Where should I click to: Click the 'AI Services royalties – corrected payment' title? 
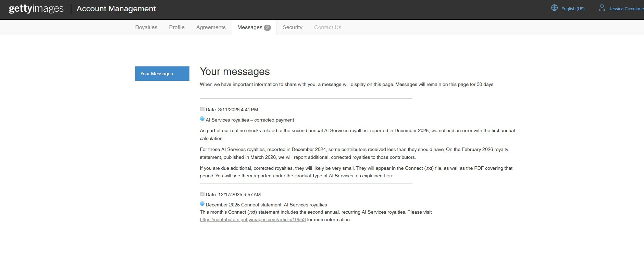point(250,120)
